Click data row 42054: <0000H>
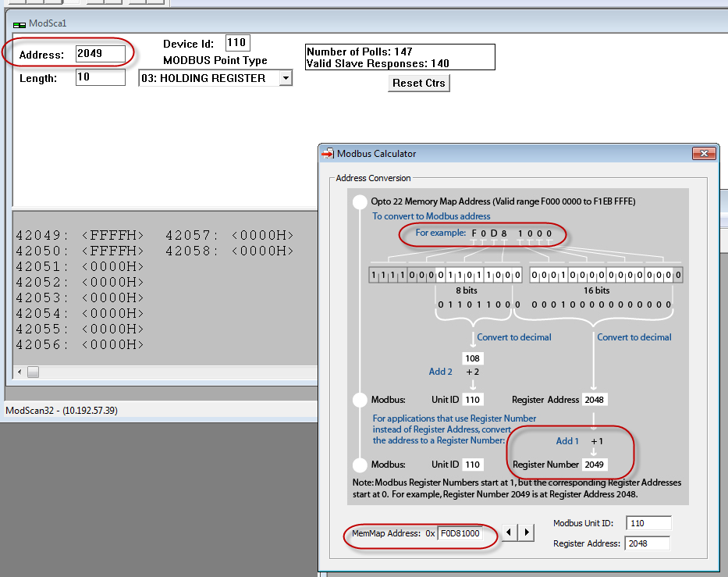 (80, 314)
